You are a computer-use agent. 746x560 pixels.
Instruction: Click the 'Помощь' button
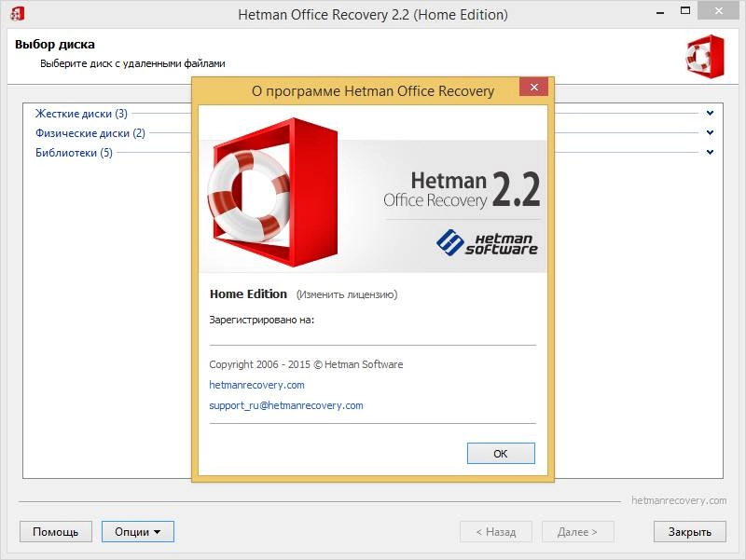coord(55,531)
